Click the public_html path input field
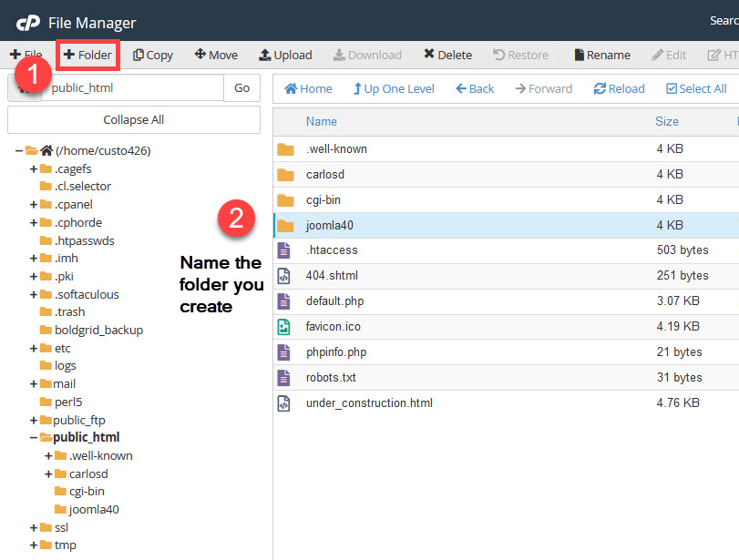 click(133, 88)
